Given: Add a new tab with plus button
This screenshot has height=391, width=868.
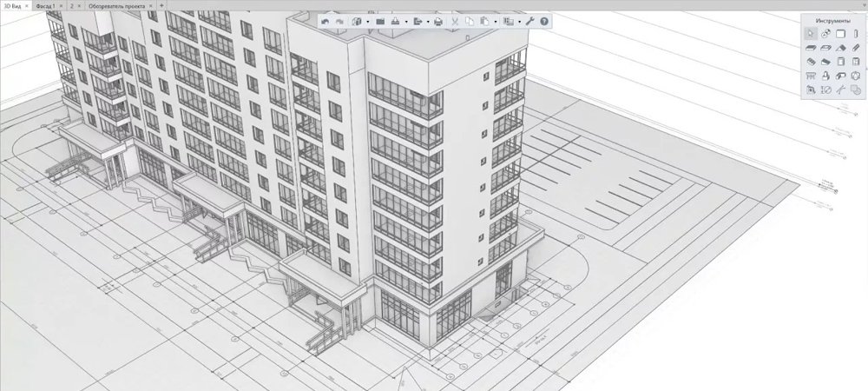Looking at the screenshot, I should tap(161, 5).
